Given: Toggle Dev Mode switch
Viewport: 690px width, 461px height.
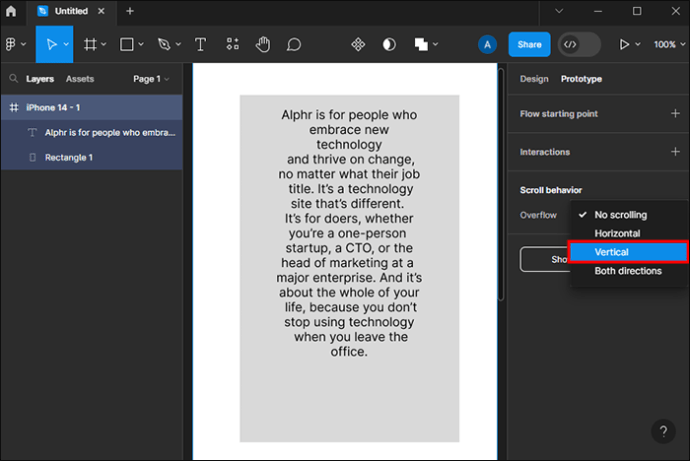Looking at the screenshot, I should [x=579, y=45].
